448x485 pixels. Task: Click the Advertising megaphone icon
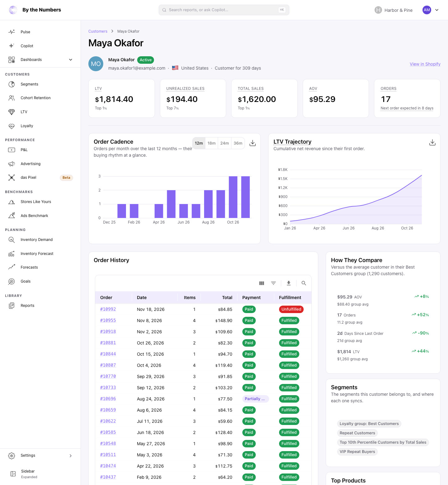click(12, 164)
